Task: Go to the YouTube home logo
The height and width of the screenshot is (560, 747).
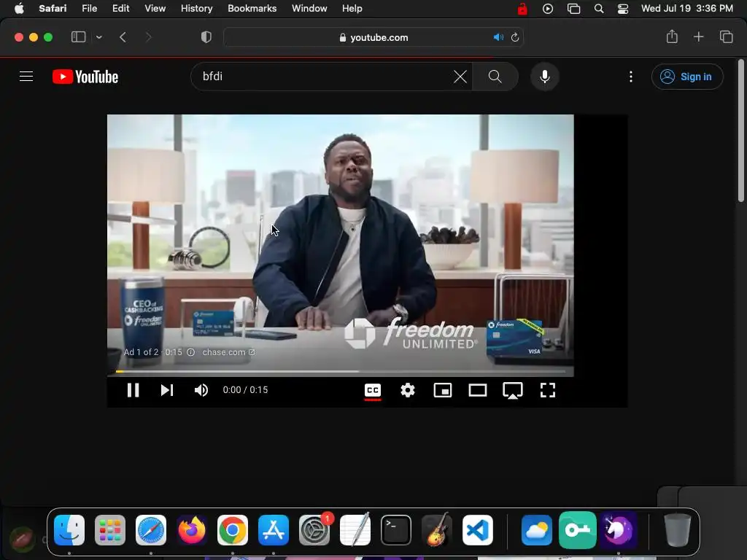Action: [x=85, y=77]
